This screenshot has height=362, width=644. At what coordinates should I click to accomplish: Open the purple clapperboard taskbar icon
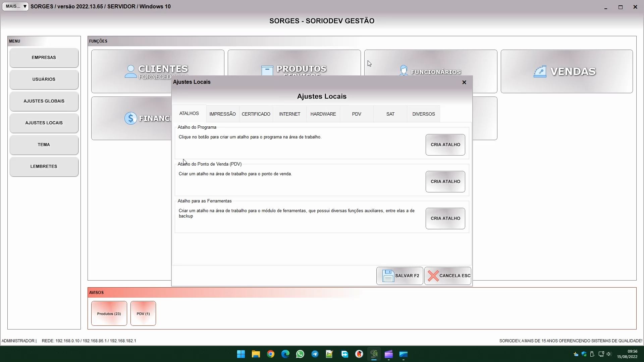389,354
